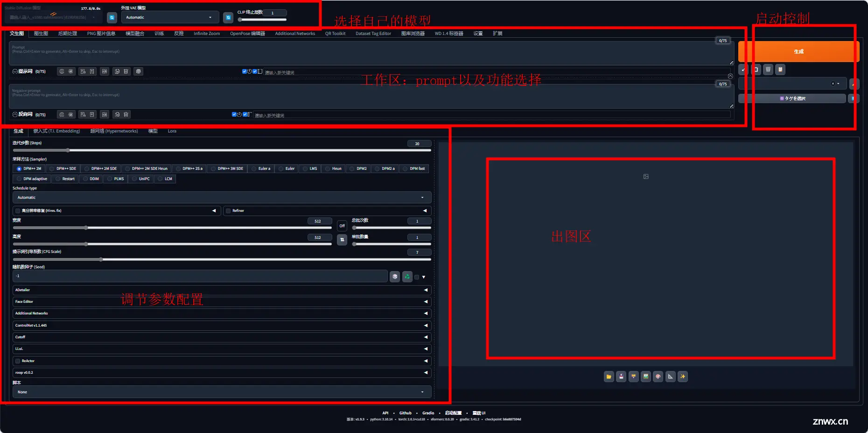Viewport: 868px width, 433px height.
Task: Click the 迭代步数 (Steps) slider
Action: pos(222,150)
